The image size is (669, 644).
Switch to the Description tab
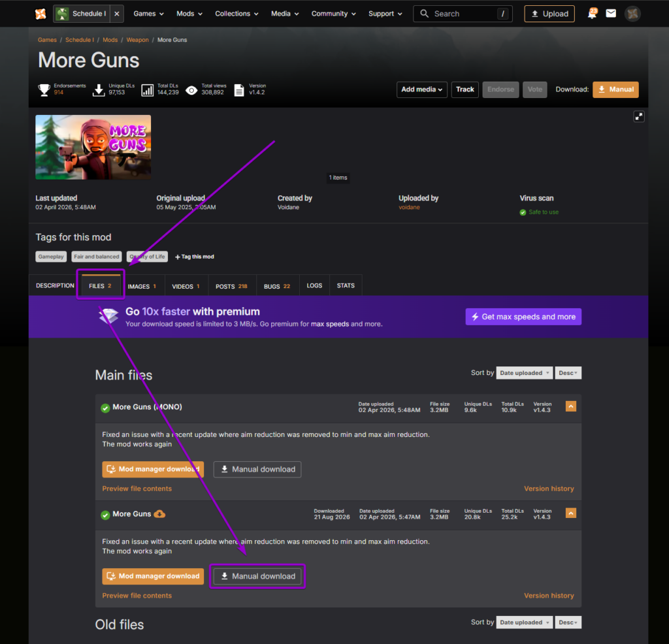point(55,285)
